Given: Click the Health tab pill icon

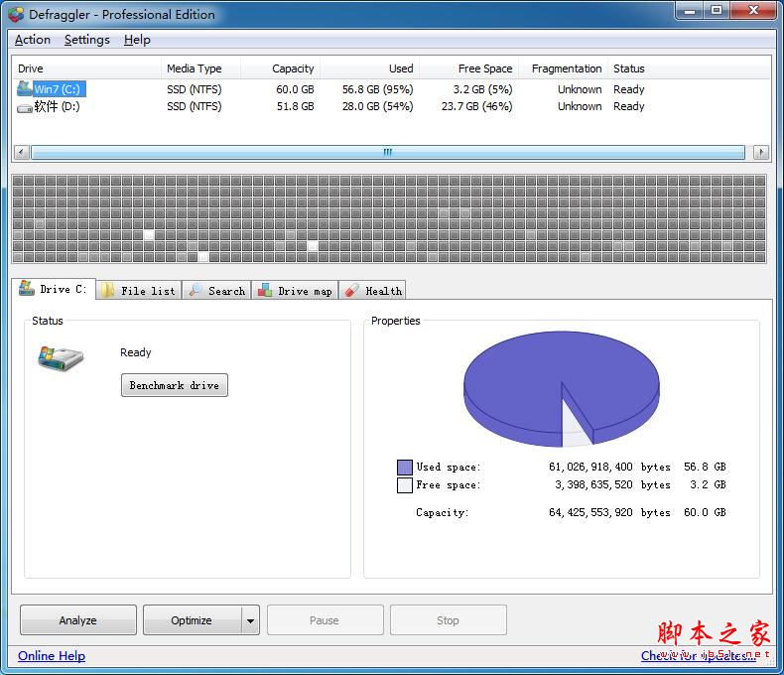Looking at the screenshot, I should (352, 291).
